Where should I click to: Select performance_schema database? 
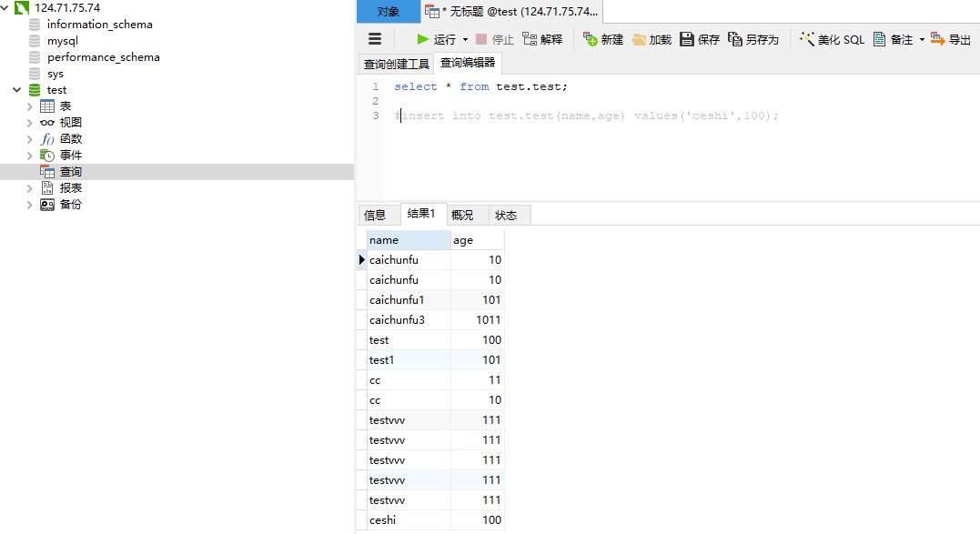point(103,57)
